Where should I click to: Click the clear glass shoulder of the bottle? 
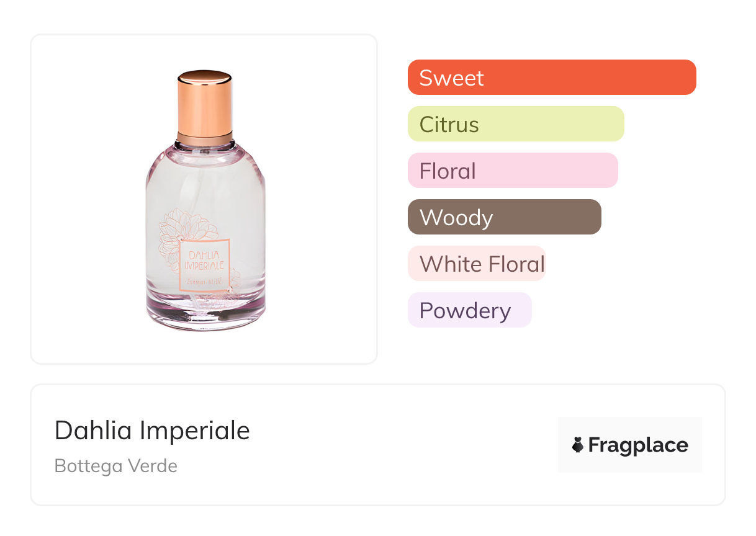(x=205, y=164)
